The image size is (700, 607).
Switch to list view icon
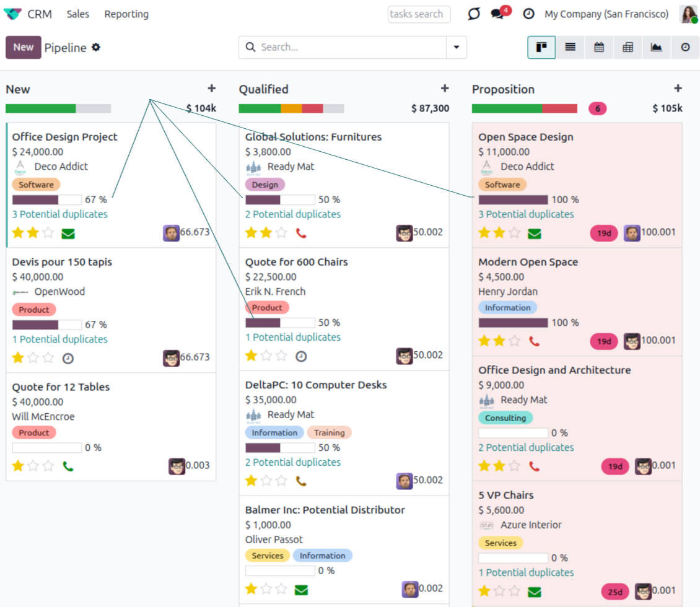pyautogui.click(x=570, y=48)
